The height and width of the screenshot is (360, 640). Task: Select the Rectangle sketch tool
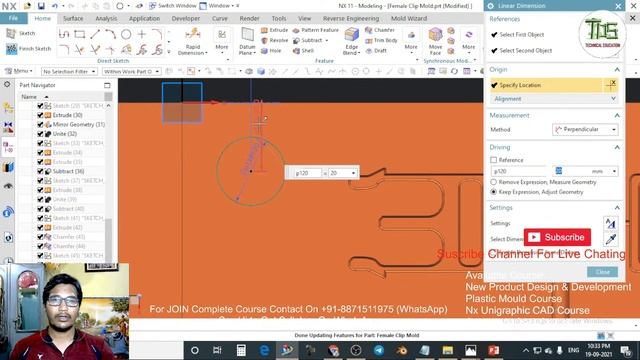click(80, 34)
